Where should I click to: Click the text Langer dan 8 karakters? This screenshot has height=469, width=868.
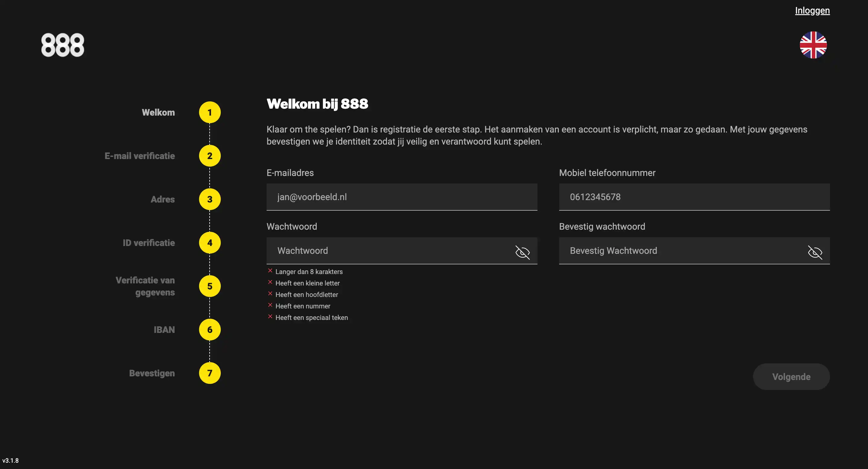click(x=309, y=272)
